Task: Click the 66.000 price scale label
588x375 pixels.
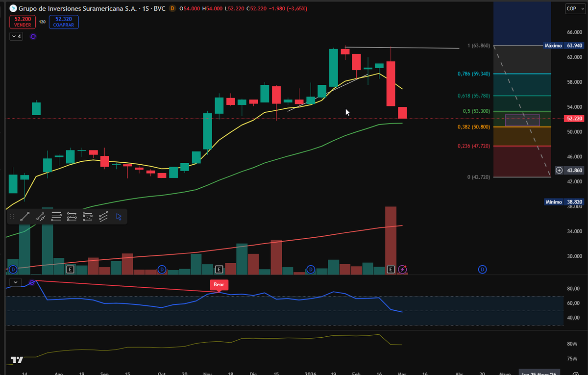Action: pos(574,32)
